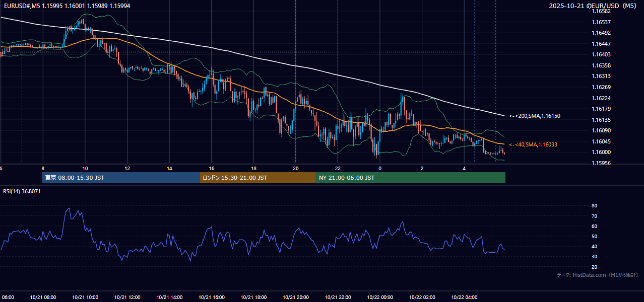644x302 pixels.
Task: Click RSI scale value 50
Action: [594, 236]
